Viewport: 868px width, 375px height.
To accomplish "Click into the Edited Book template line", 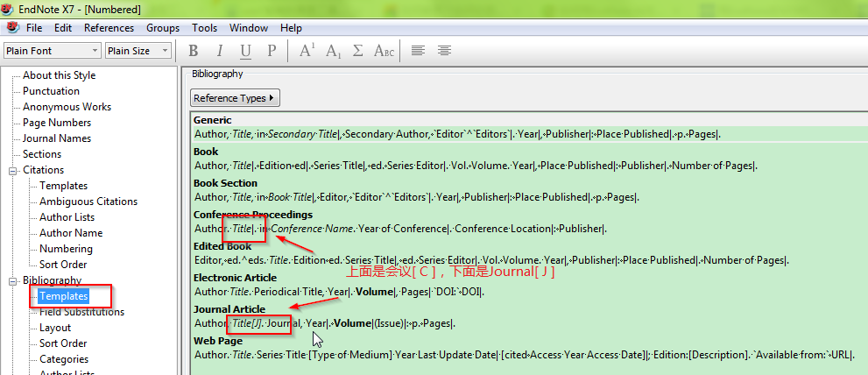I will pos(491,260).
